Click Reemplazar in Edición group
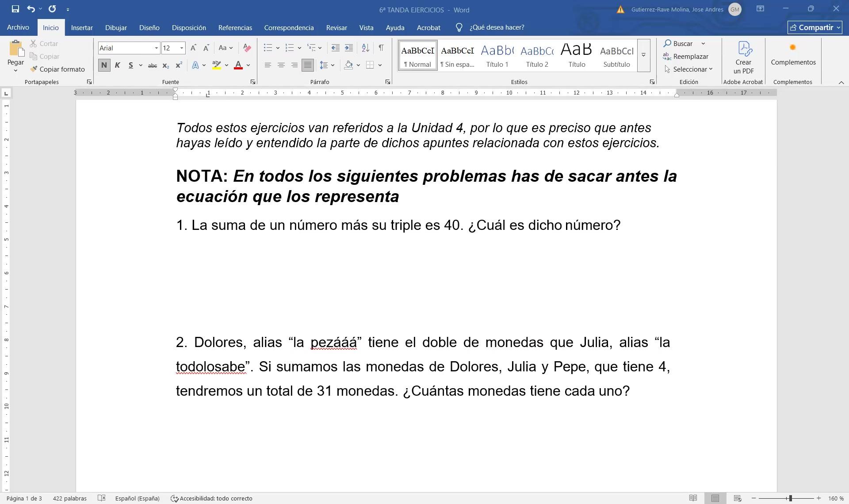The image size is (849, 504). 686,57
